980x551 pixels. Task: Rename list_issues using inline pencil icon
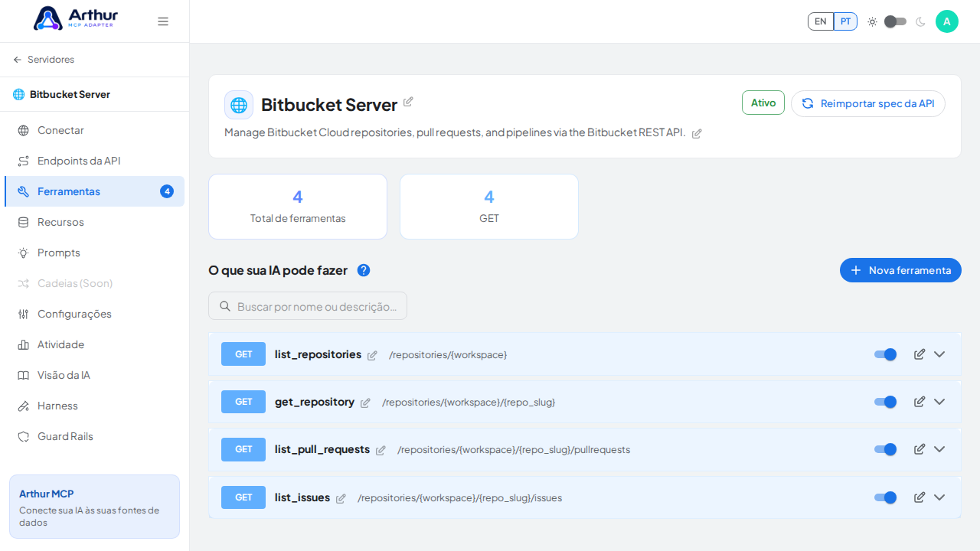click(341, 498)
